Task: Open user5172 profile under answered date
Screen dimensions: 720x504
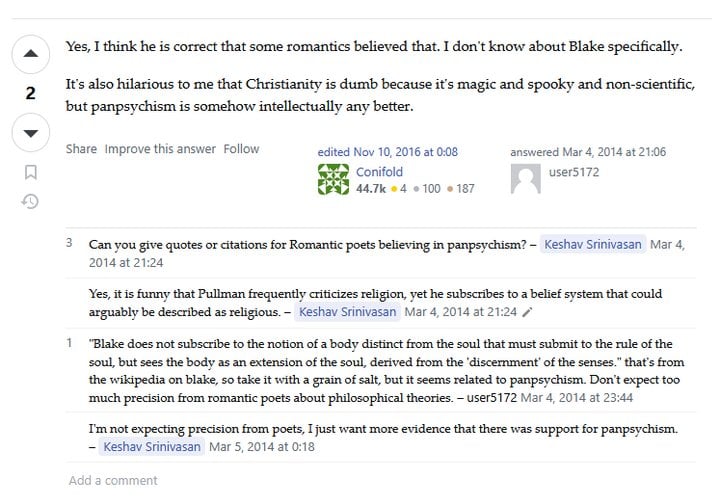Action: (574, 172)
